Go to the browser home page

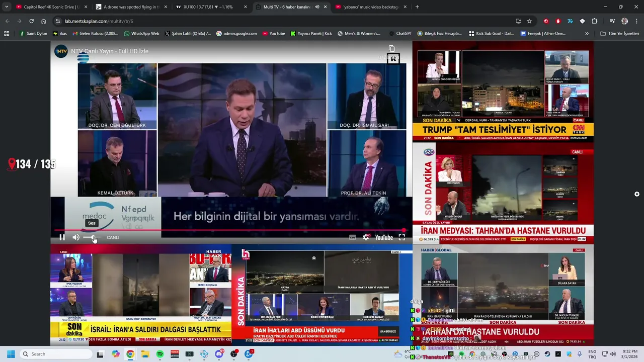click(x=43, y=21)
